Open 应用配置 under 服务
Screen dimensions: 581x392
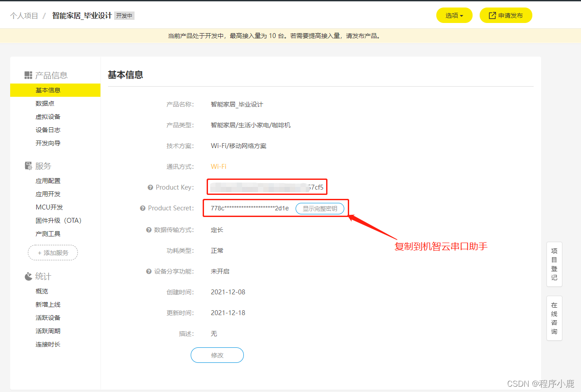(x=48, y=181)
